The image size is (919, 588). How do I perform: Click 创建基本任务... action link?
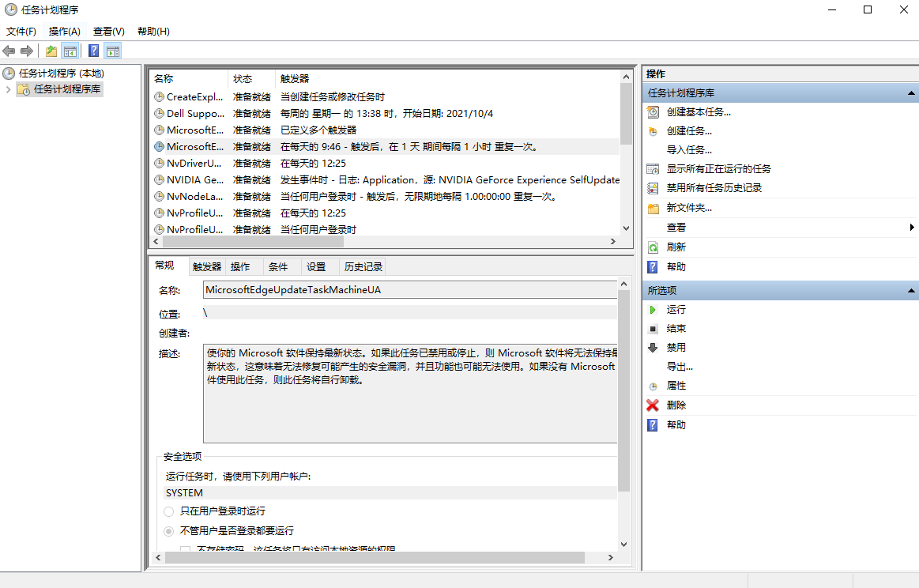pyautogui.click(x=699, y=112)
